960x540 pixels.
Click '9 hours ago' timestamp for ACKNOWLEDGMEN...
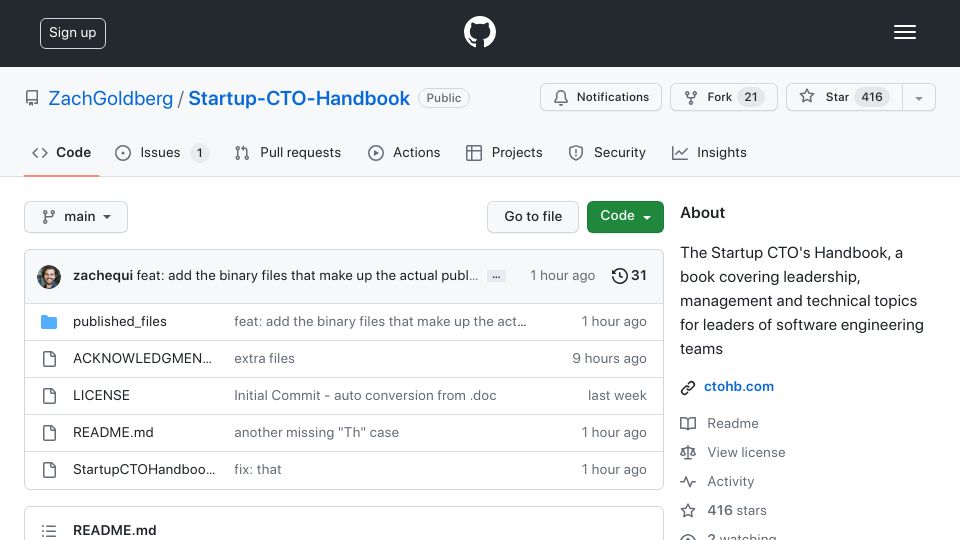(609, 358)
